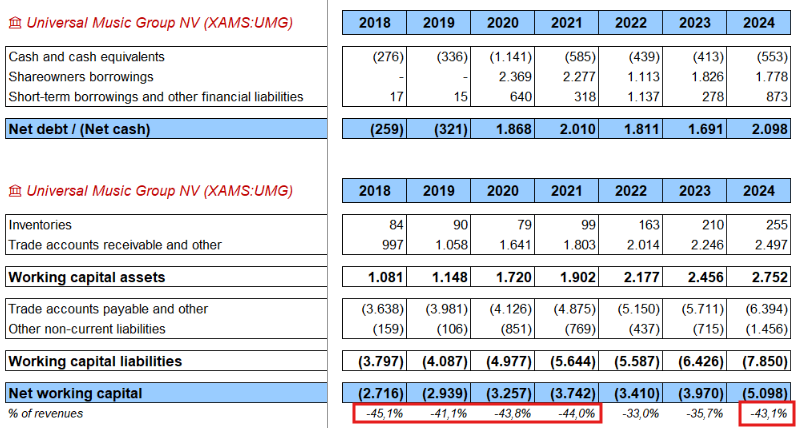Select the net working capital value (3.410)
The height and width of the screenshot is (428, 796).
[x=637, y=393]
